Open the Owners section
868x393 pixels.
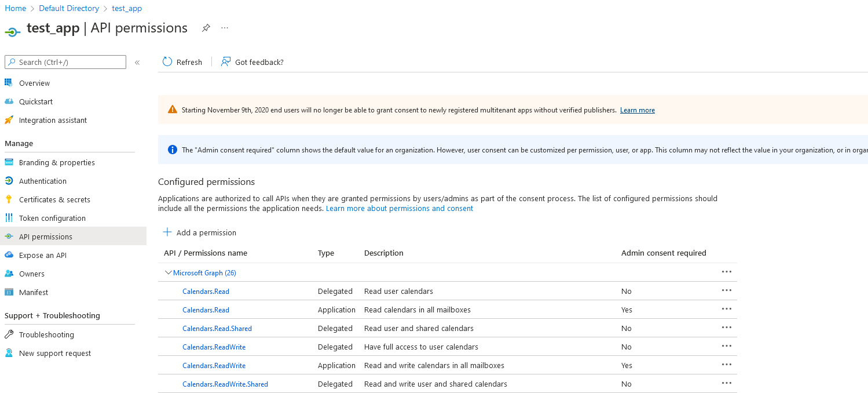click(x=32, y=274)
